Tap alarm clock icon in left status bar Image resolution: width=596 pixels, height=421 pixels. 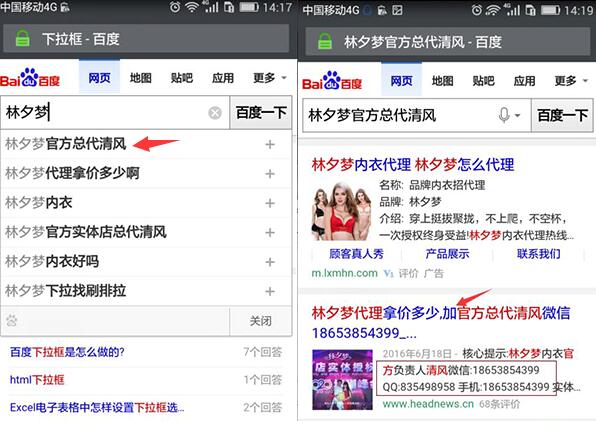[x=175, y=6]
